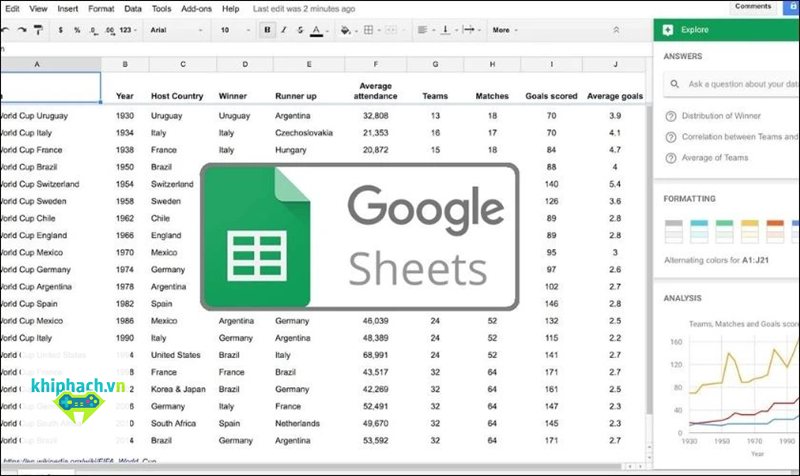Click the 'Host Country' header cell
The image size is (800, 476).
[x=177, y=96]
